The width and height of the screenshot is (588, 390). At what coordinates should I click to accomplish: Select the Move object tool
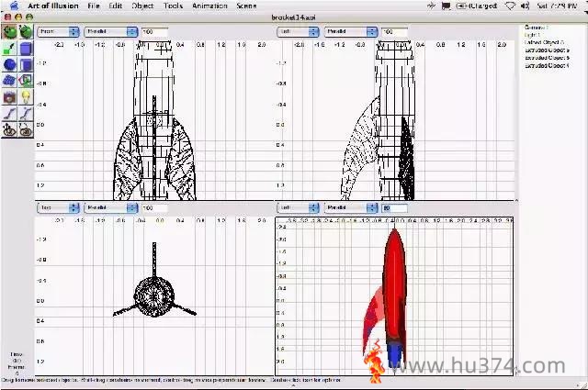click(x=9, y=32)
